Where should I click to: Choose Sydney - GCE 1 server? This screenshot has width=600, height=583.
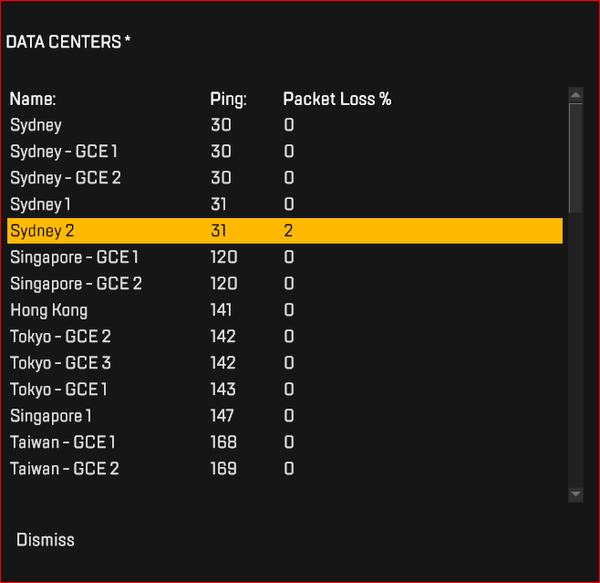click(x=64, y=152)
